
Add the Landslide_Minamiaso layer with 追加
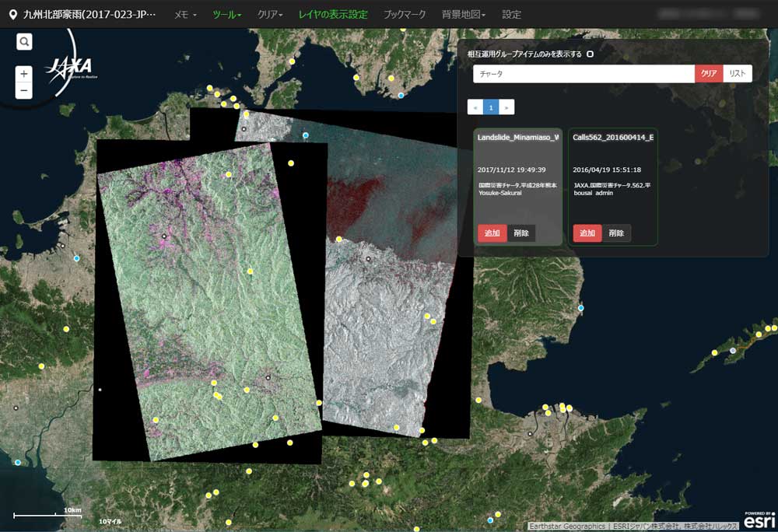(492, 233)
